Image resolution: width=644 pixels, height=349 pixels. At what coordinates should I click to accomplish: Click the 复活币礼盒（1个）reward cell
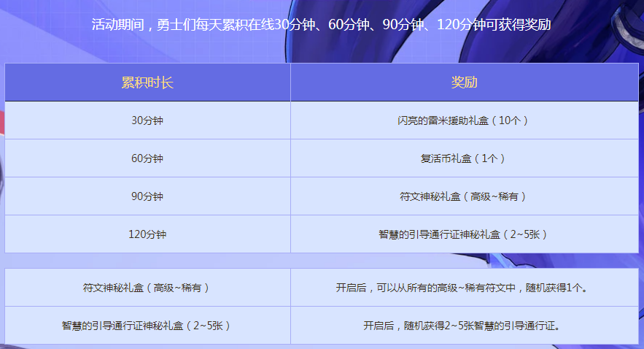[464, 158]
